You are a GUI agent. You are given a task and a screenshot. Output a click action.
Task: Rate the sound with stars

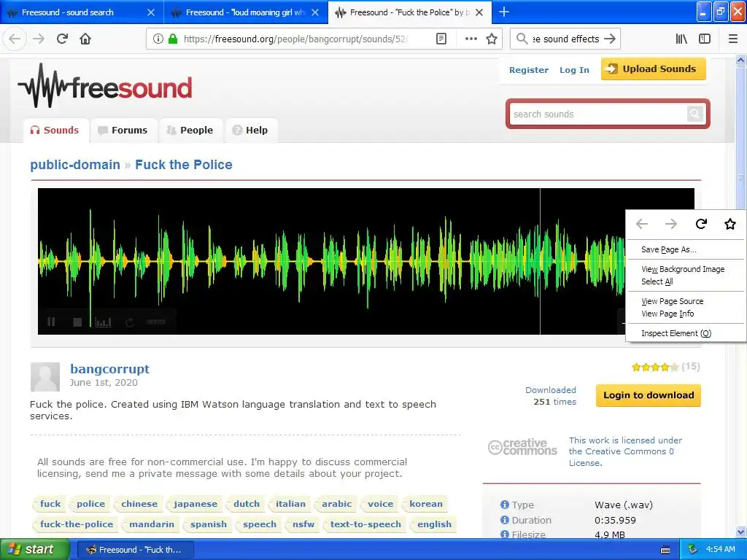[x=655, y=367]
